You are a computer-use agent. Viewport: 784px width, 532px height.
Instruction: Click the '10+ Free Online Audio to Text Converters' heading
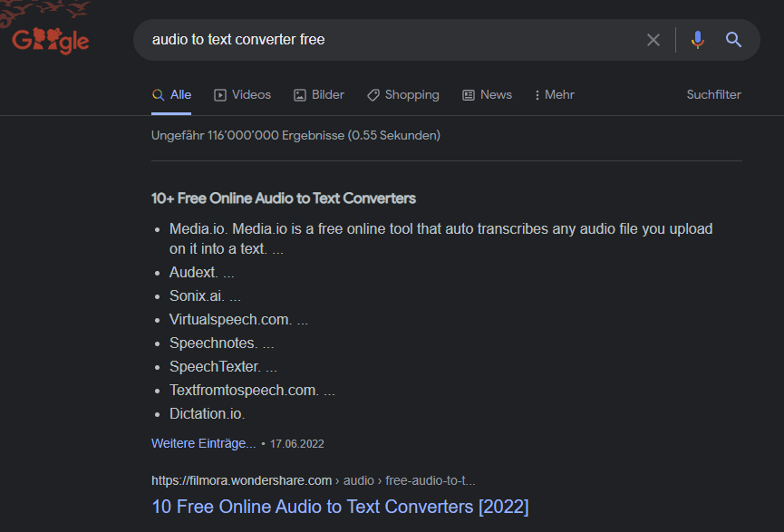[284, 198]
